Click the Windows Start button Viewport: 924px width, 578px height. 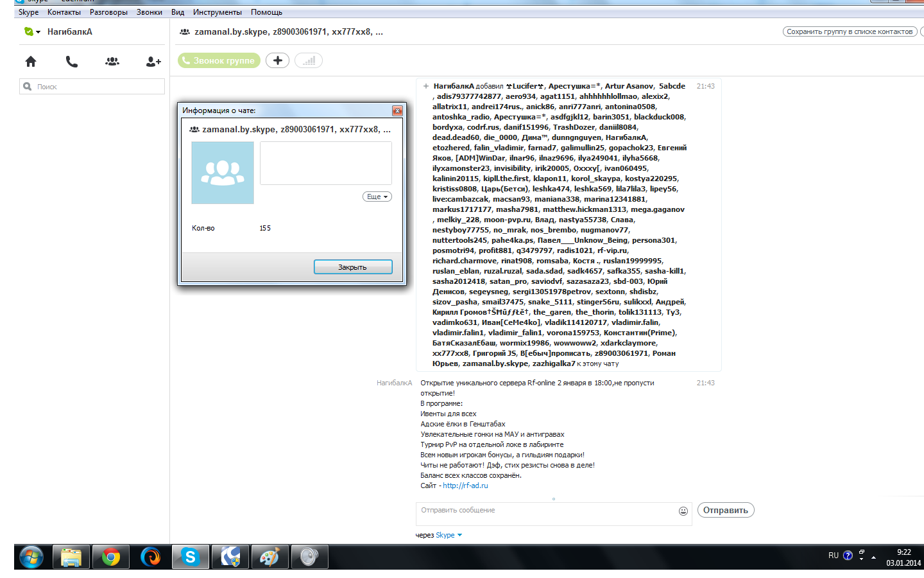[31, 557]
